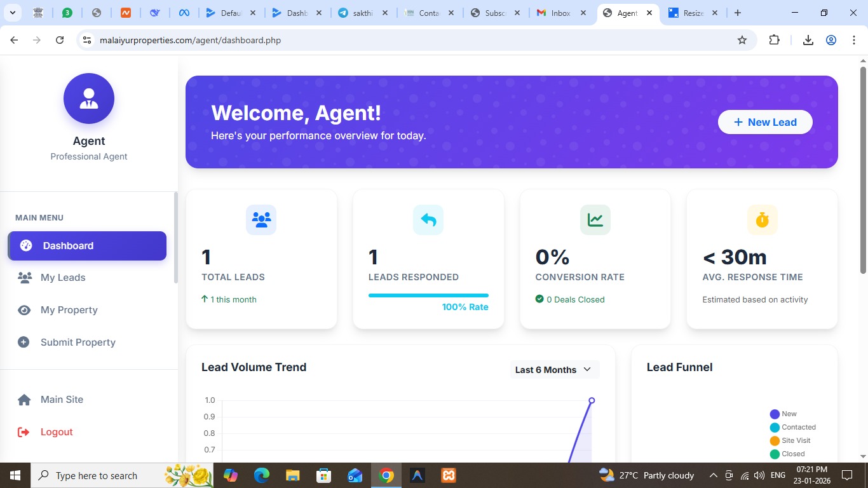Select Main Site in the sidebar
868x488 pixels.
click(x=62, y=400)
